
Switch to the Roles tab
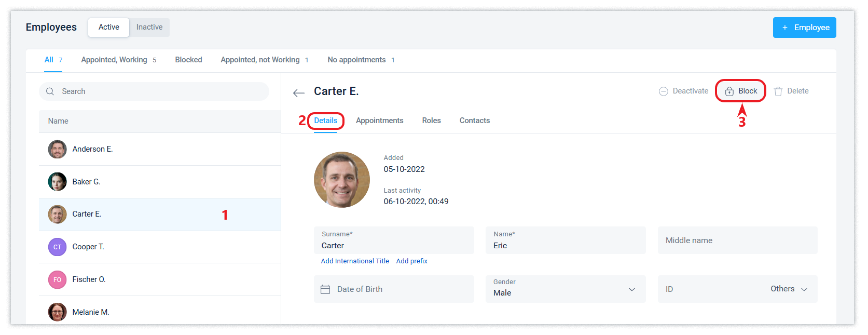click(431, 120)
